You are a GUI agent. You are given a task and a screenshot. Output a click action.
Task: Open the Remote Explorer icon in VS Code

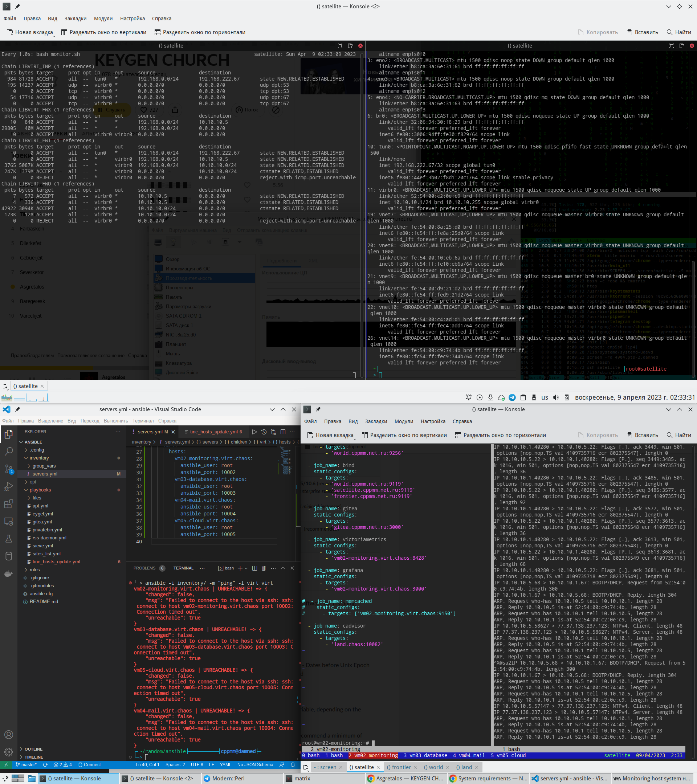coord(8,522)
